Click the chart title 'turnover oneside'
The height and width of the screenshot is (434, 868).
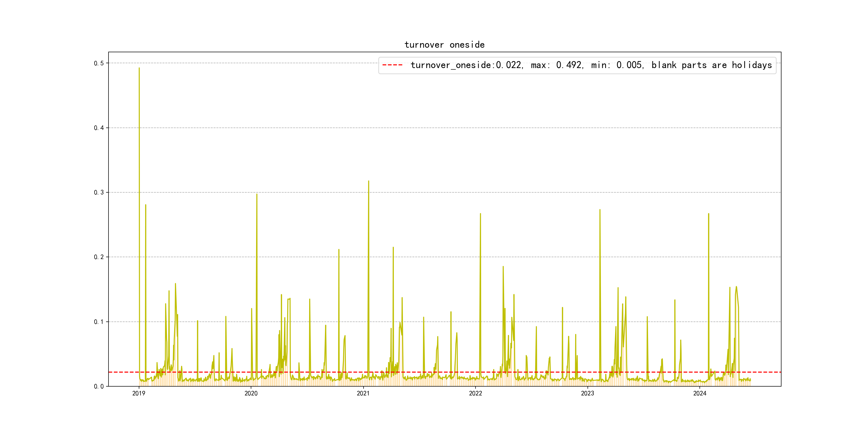tap(444, 45)
